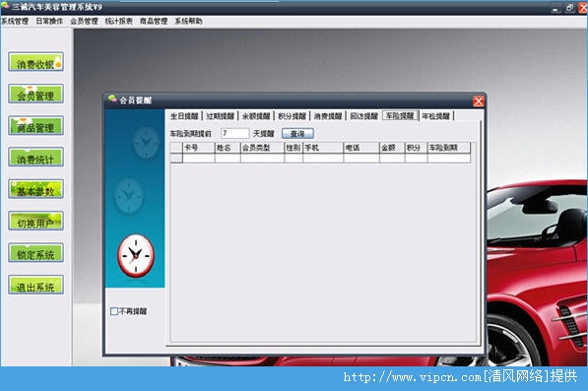The image size is (588, 391).
Task: Restore down the main application window
Action: coord(569,8)
